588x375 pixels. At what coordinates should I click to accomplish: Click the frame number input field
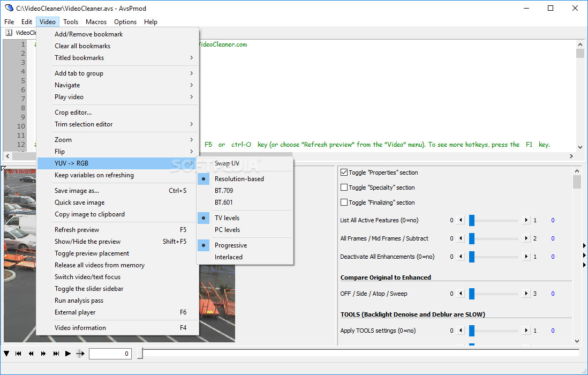[x=110, y=353]
